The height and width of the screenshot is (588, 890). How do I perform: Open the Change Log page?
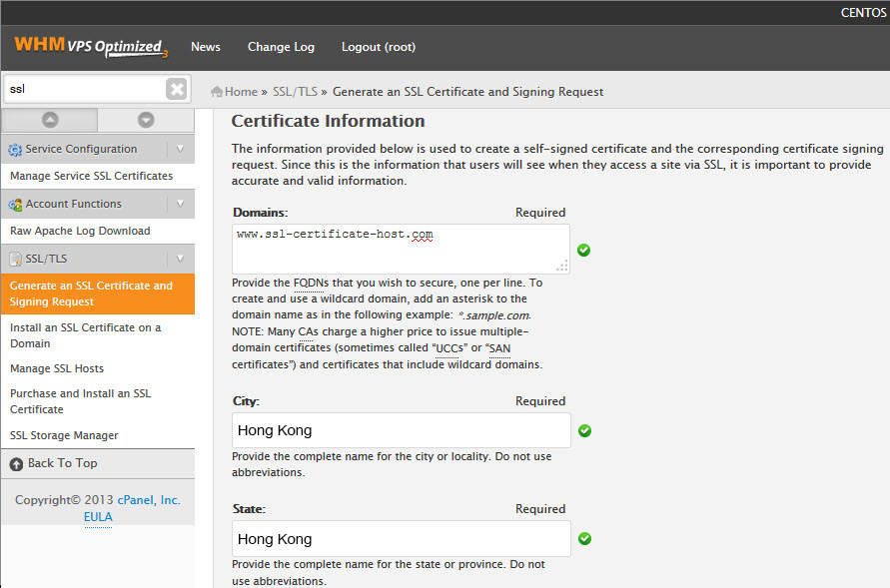point(281,47)
